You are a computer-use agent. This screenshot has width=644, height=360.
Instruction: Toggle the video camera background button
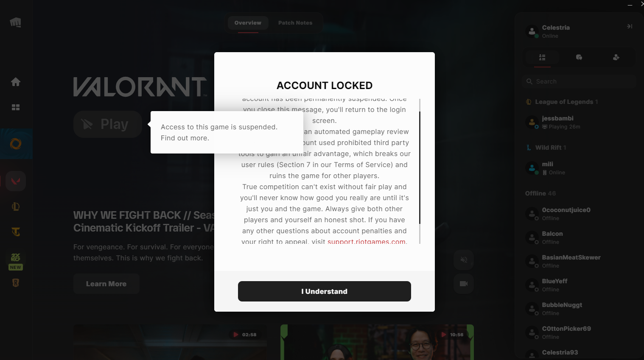(464, 284)
